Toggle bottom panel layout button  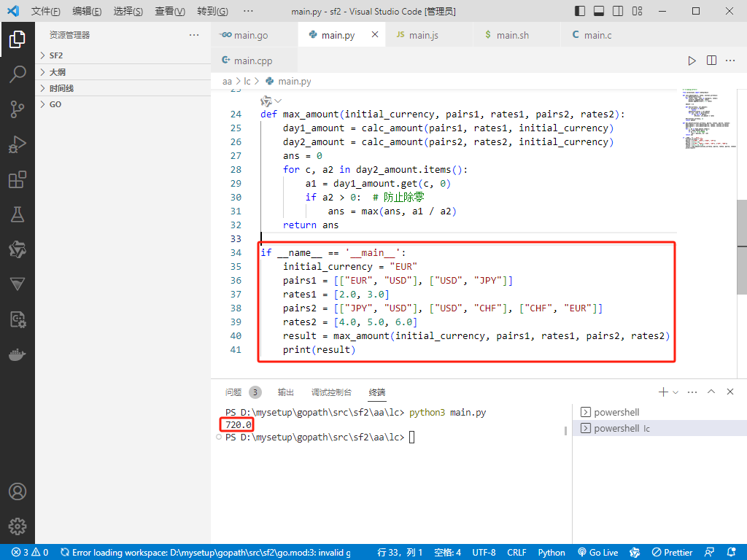599,11
